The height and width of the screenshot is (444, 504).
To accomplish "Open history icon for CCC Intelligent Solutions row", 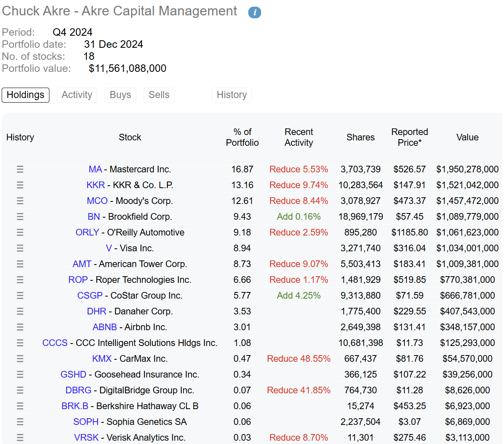I will tap(20, 343).
